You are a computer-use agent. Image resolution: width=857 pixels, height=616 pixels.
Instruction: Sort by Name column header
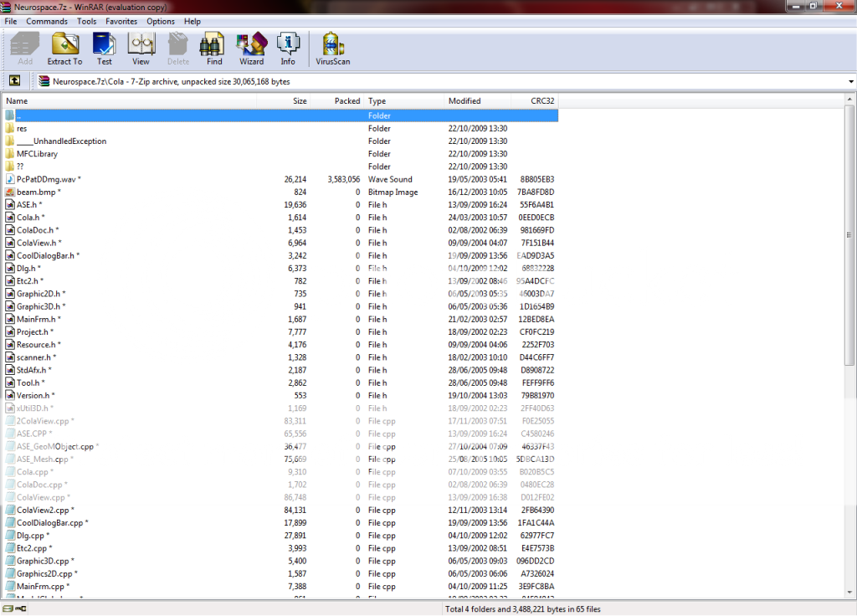tap(126, 100)
